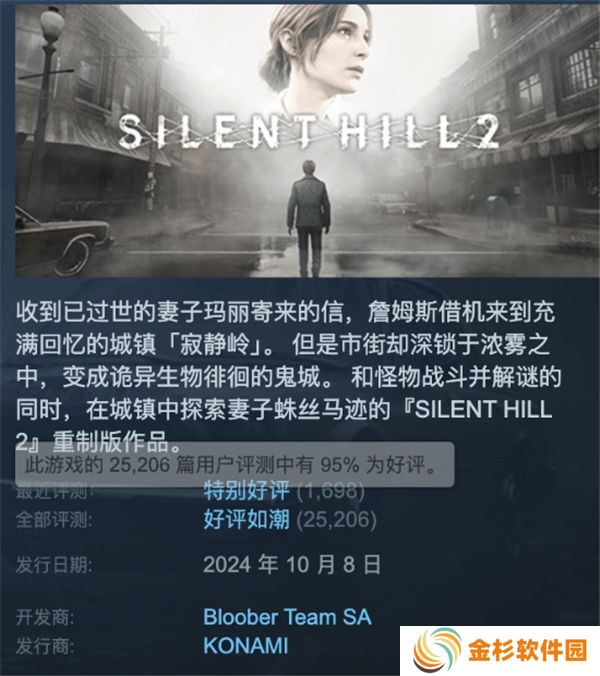Image resolution: width=600 pixels, height=676 pixels.
Task: Open the SILENT HILL 2 header image
Action: click(307, 141)
